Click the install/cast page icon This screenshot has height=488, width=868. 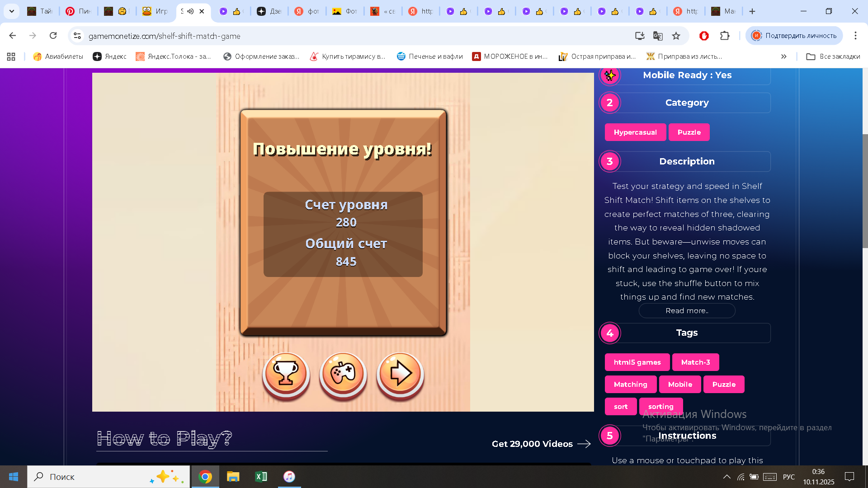click(x=639, y=36)
